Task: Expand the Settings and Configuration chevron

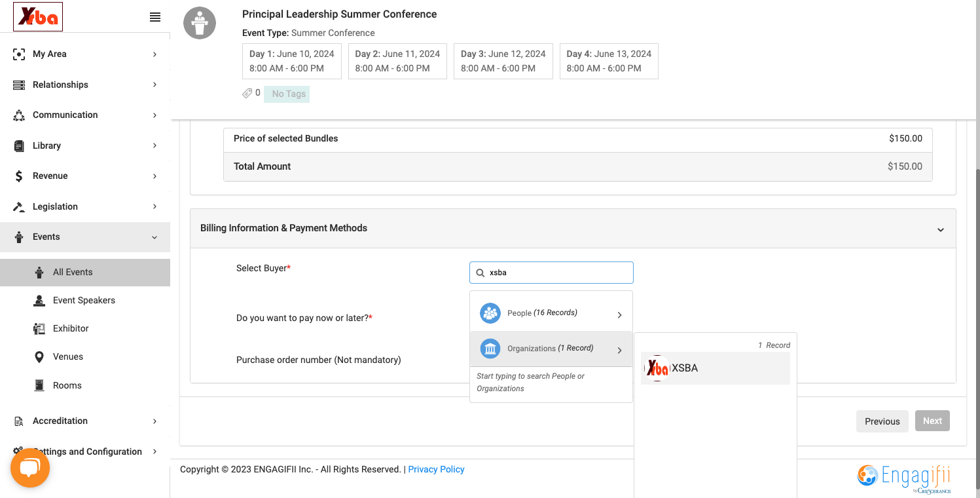Action: (x=155, y=451)
